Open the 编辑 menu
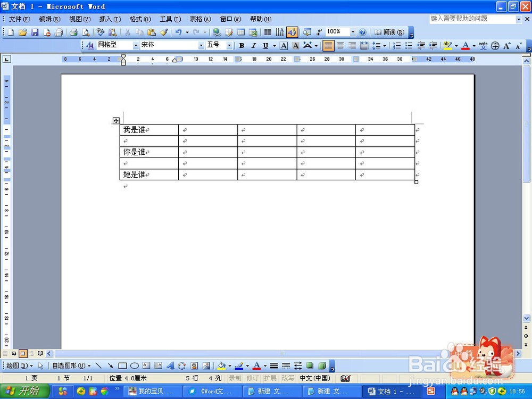Image resolution: width=532 pixels, height=399 pixels. 49,19
